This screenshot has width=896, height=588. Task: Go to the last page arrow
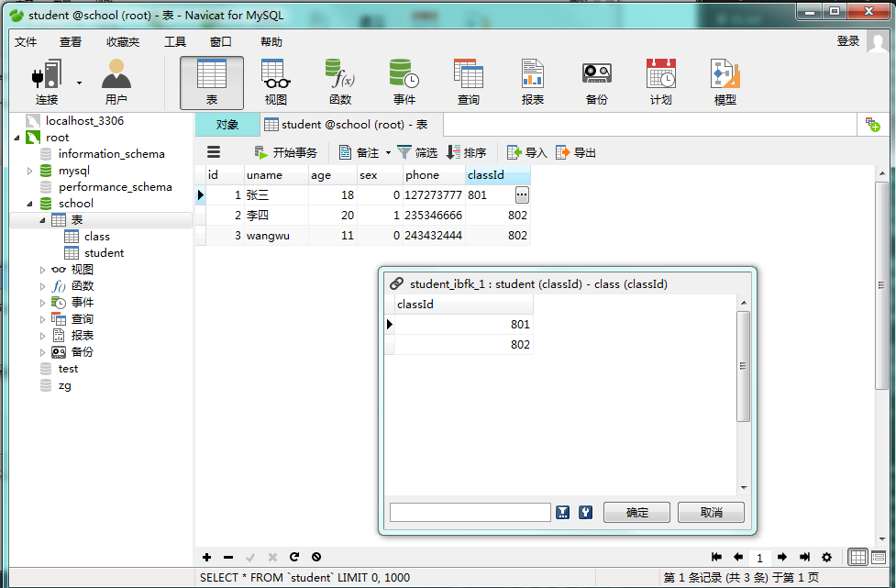point(804,557)
